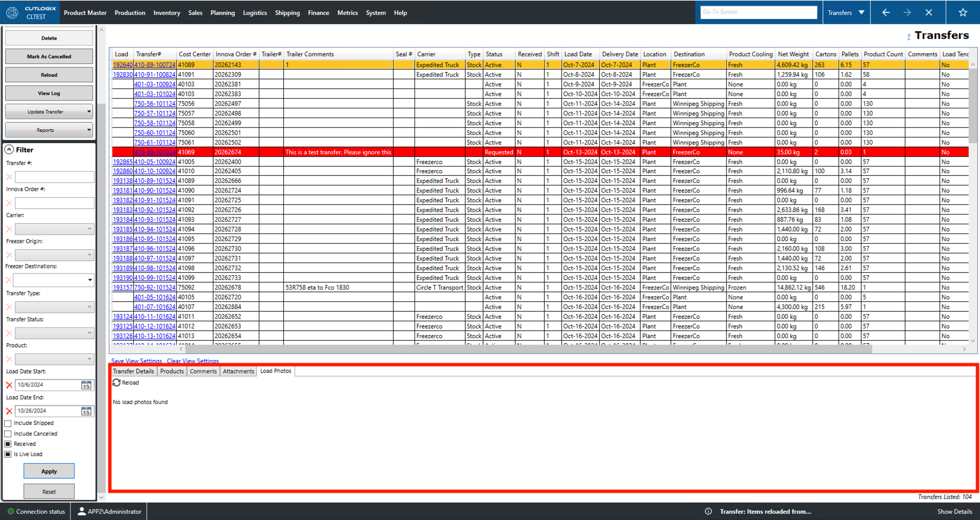980x520 pixels.
Task: Toggle the Received checkbox off
Action: click(x=8, y=443)
